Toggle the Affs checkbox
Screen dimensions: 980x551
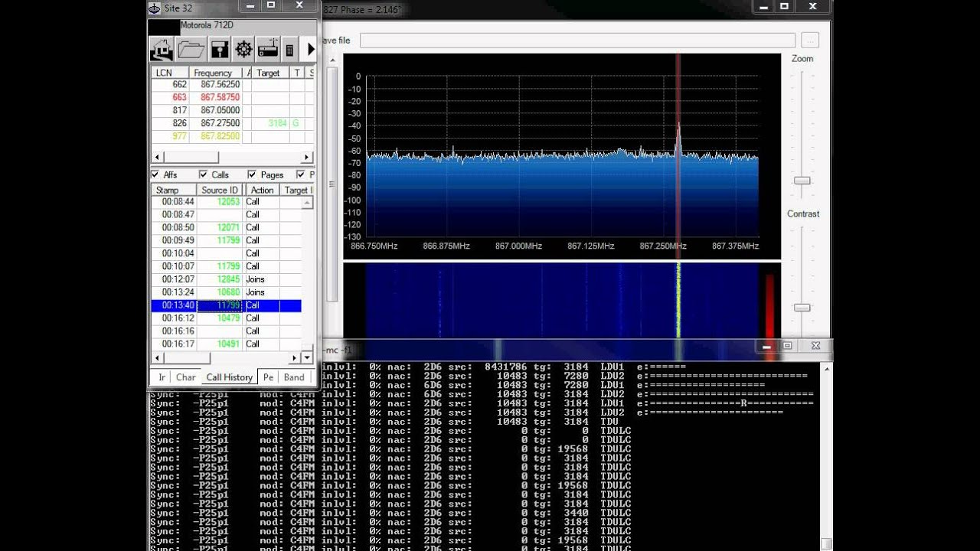tap(155, 174)
